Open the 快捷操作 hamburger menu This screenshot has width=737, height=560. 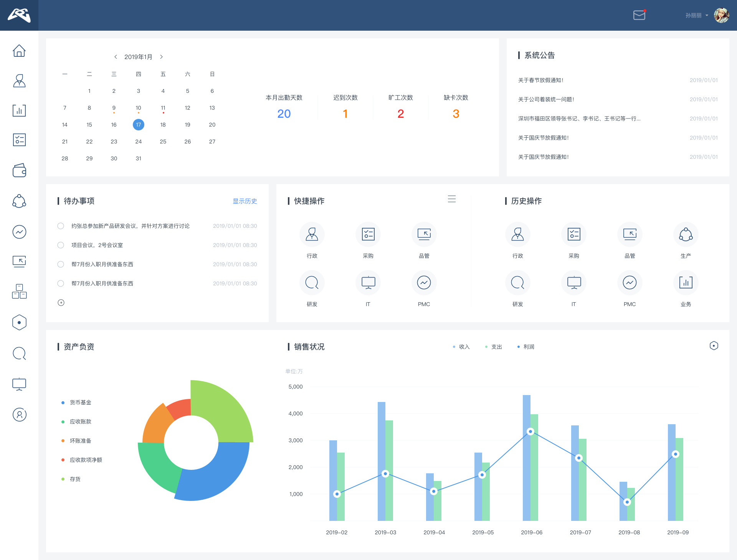(452, 199)
